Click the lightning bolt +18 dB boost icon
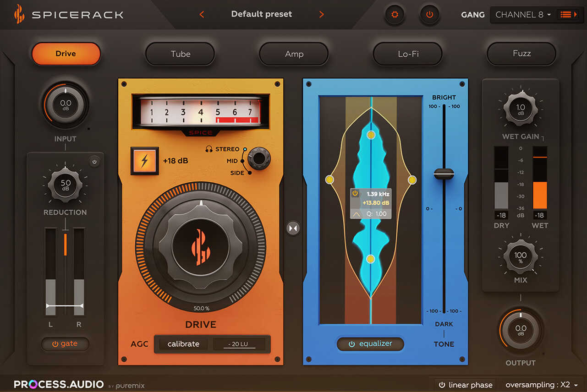 pyautogui.click(x=144, y=161)
